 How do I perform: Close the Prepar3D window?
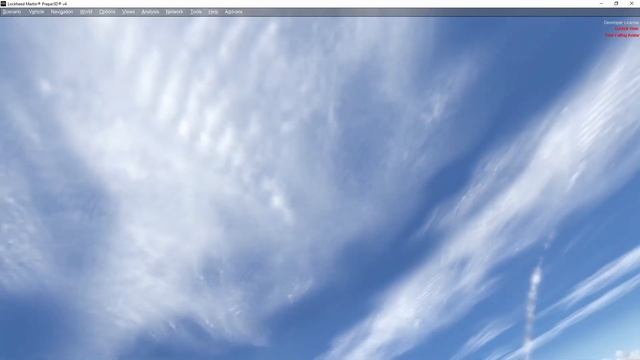[x=631, y=4]
